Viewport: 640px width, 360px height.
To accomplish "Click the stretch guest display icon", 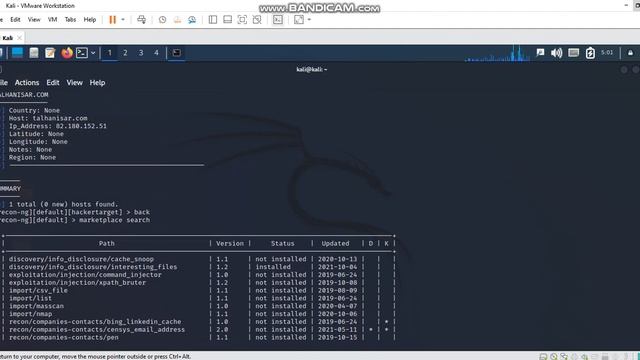I will (x=299, y=20).
